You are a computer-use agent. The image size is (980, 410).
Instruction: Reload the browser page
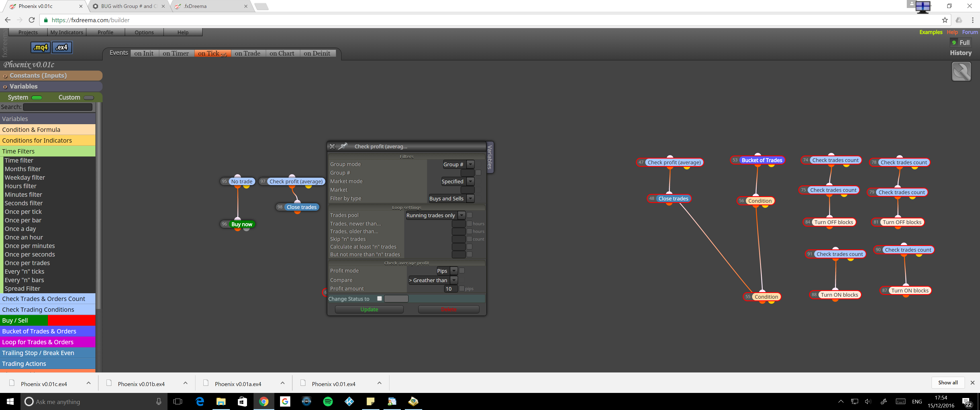[x=32, y=20]
